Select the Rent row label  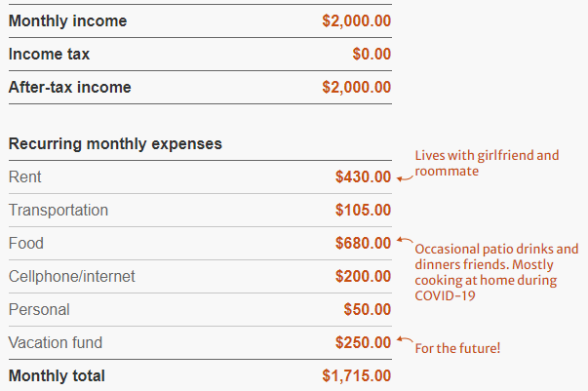point(24,176)
